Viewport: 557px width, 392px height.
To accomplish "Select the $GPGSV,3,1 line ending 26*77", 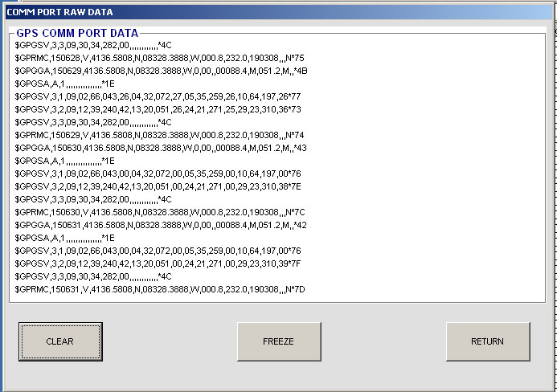I will pyautogui.click(x=158, y=96).
